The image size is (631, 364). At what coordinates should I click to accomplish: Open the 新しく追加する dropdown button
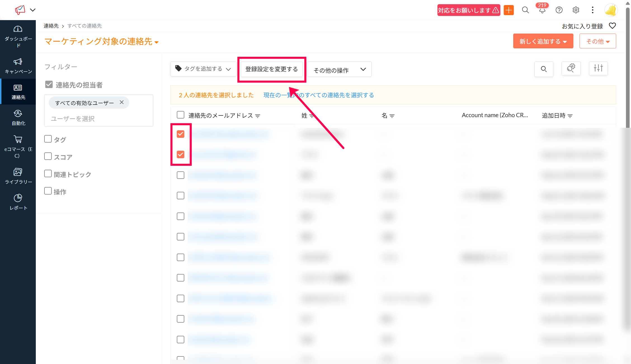click(543, 41)
